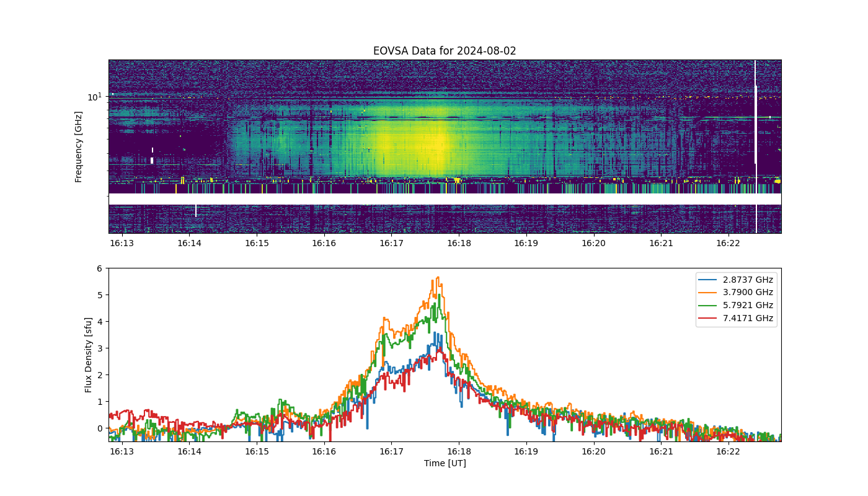
Task: Click the 16:20 tick label under flux plot
Action: (x=593, y=451)
